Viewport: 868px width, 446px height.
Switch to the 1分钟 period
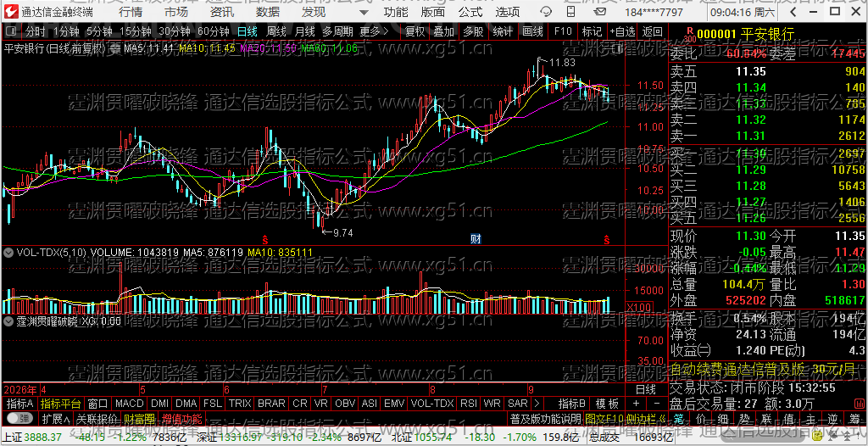point(66,31)
